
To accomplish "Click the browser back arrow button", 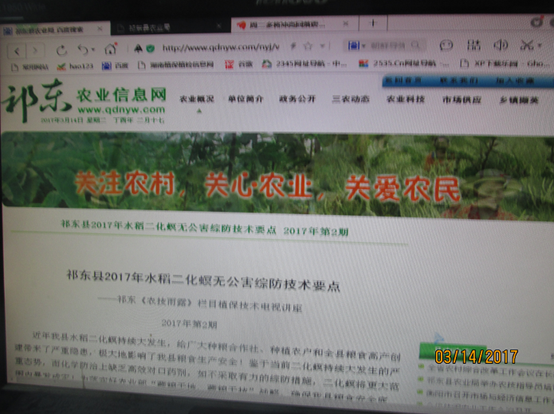I will 16,51.
